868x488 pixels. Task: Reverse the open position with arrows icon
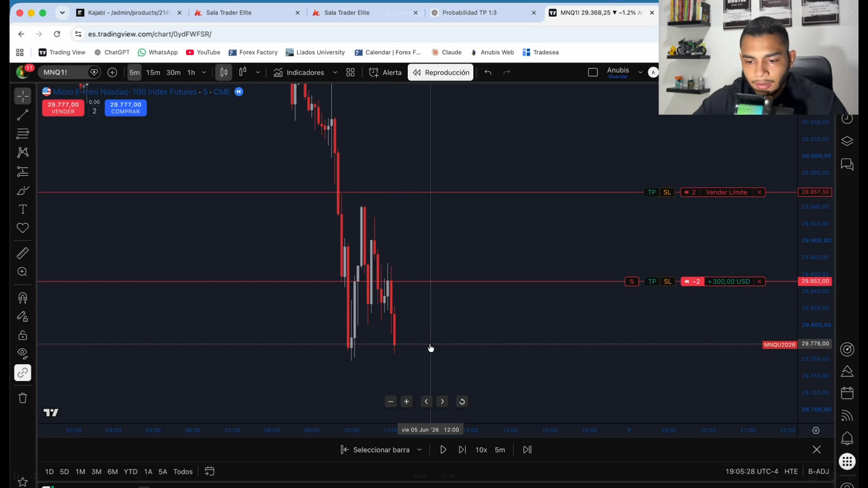[x=631, y=282]
